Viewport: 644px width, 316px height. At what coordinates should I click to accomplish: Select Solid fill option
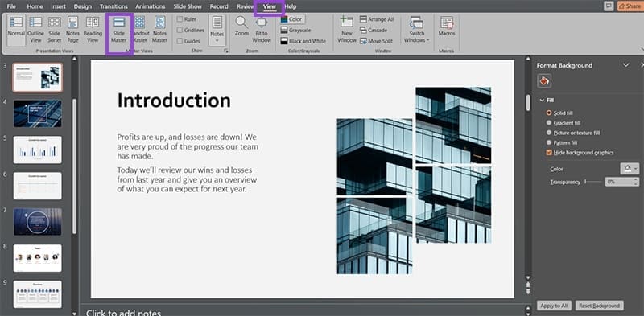[x=549, y=113]
